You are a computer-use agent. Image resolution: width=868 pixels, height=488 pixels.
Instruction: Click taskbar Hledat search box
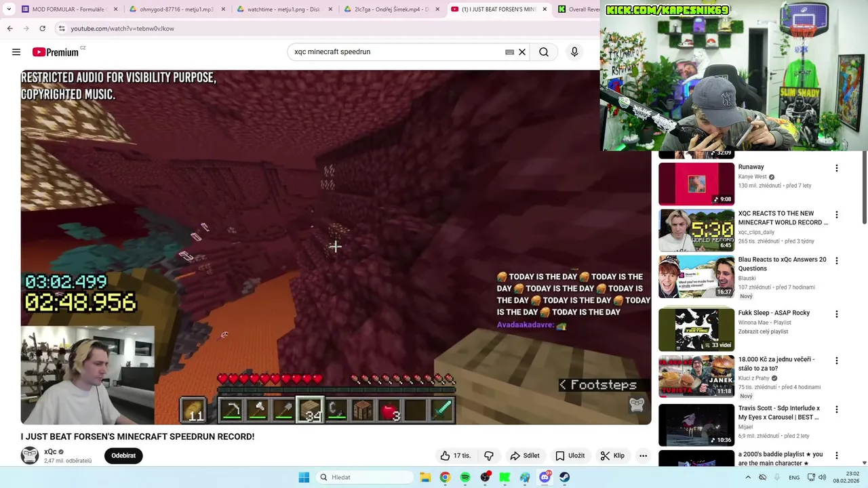coord(364,477)
